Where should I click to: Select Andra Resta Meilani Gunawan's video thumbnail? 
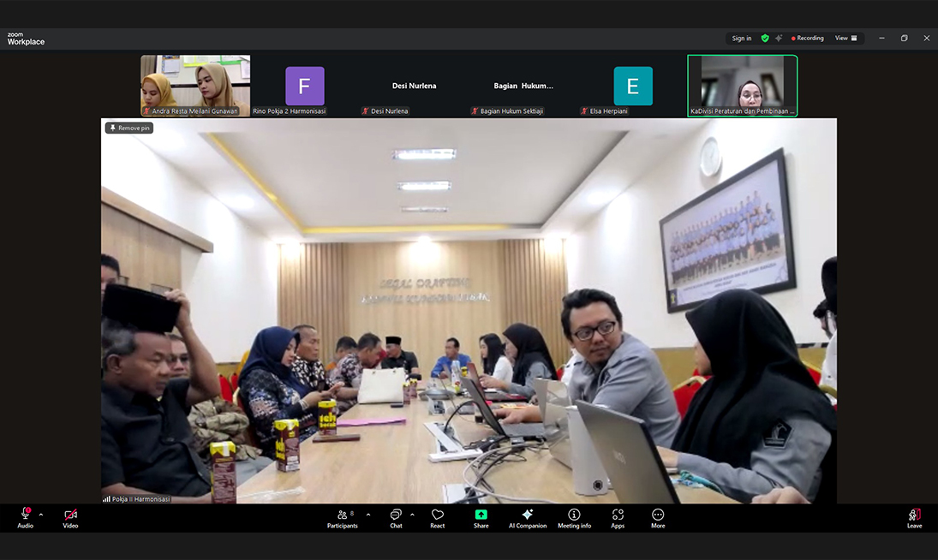[x=195, y=85]
